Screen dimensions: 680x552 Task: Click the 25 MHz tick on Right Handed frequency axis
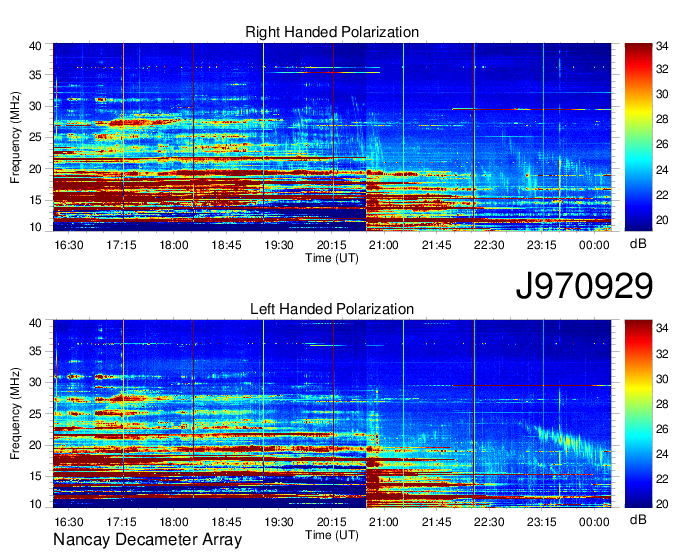35,137
